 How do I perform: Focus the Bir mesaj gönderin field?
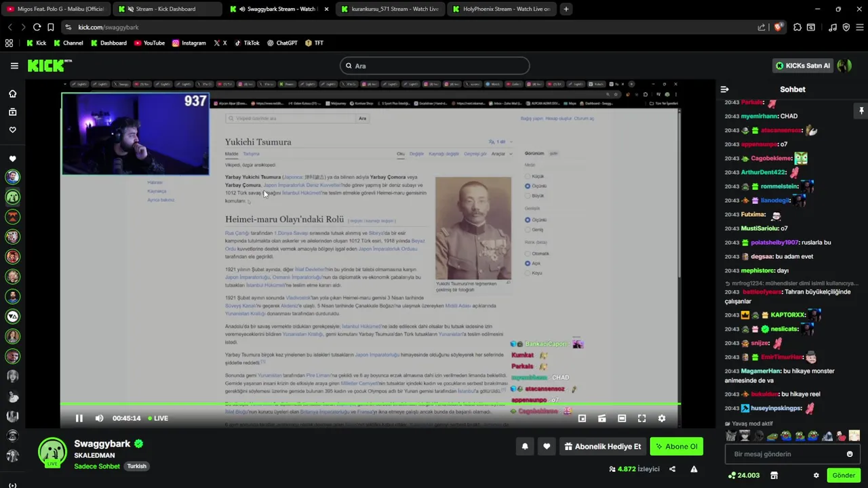[x=792, y=454]
